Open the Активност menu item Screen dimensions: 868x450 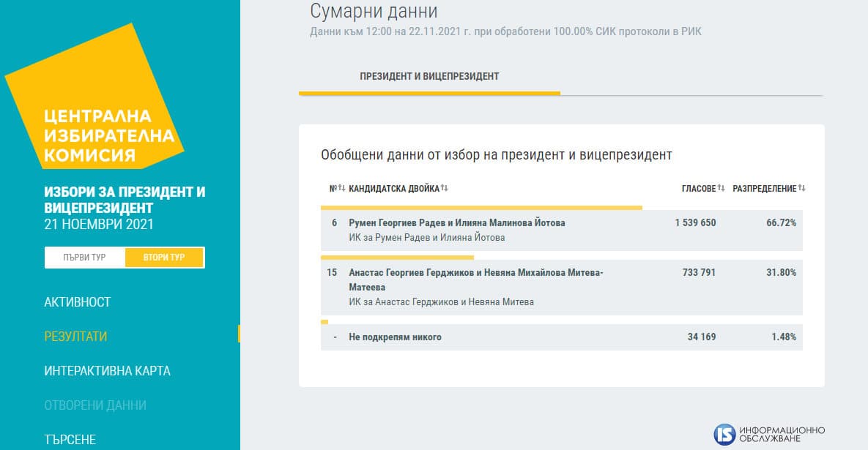(78, 302)
